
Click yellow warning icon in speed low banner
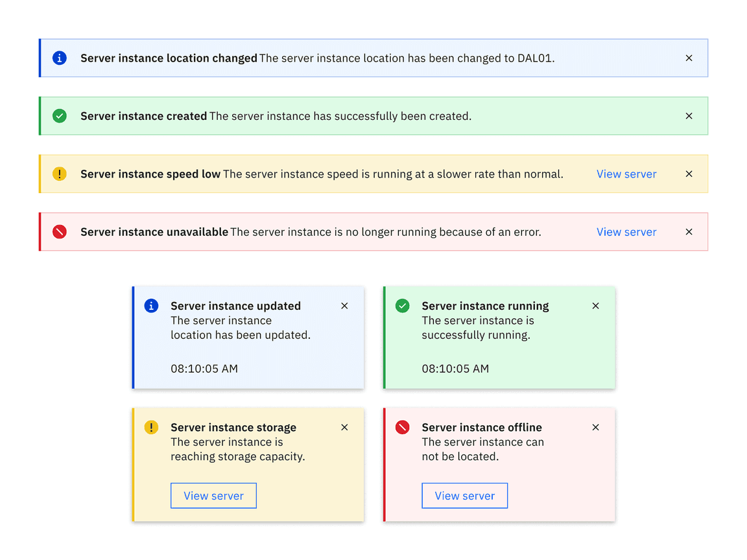coord(60,174)
